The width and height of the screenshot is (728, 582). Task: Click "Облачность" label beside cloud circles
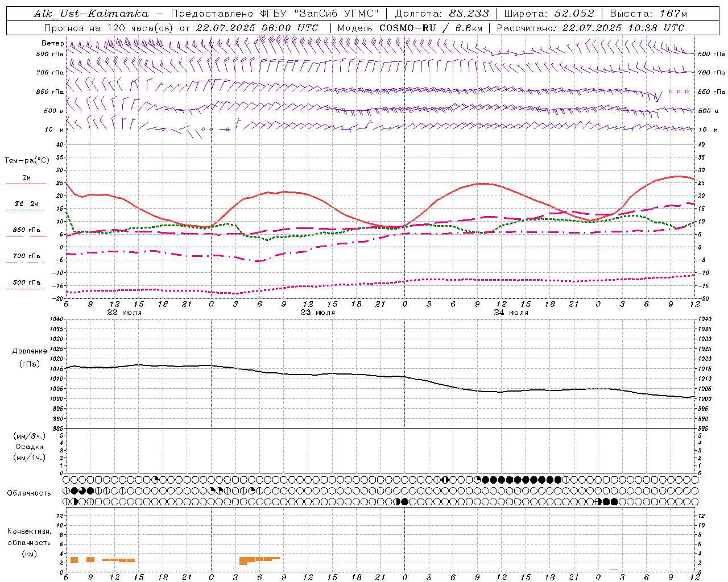pos(29,493)
